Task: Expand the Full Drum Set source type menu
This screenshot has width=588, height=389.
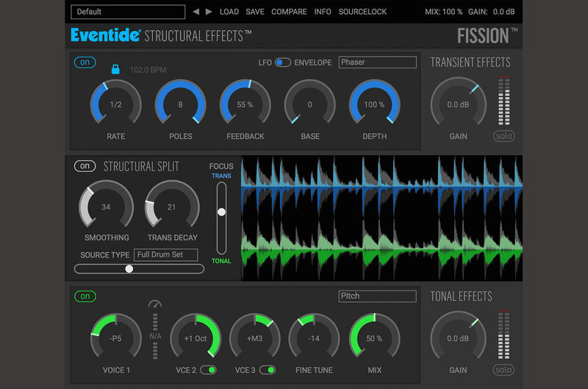Action: pyautogui.click(x=165, y=254)
